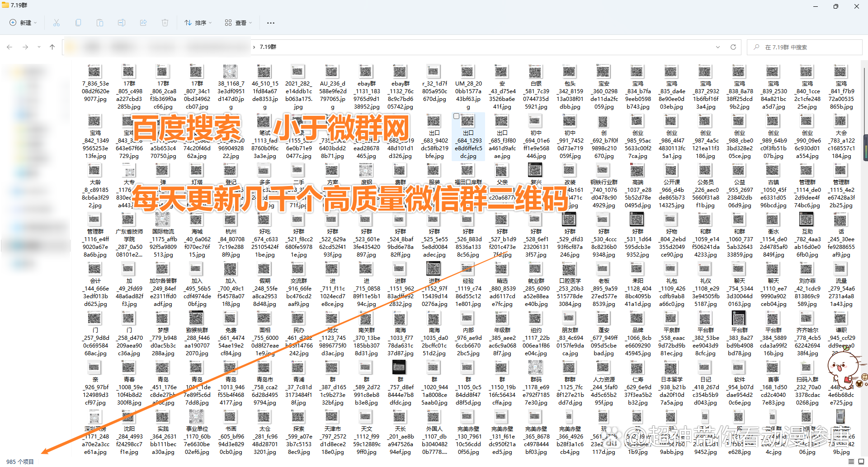
Task: Select file 互助_782_4aa3ab16d0e06fb0.jpg
Action: tap(807, 235)
